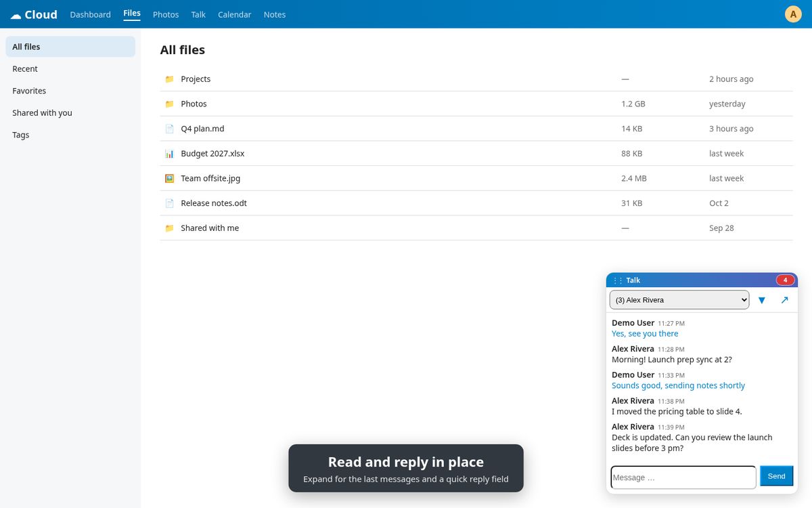Go to Photos in the top navigation
This screenshot has height=508, width=812.
(166, 14)
